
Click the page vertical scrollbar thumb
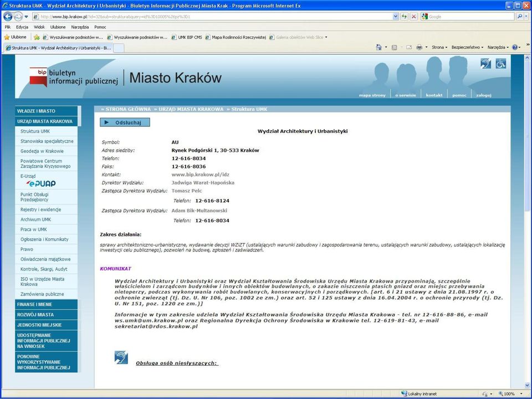point(527,136)
